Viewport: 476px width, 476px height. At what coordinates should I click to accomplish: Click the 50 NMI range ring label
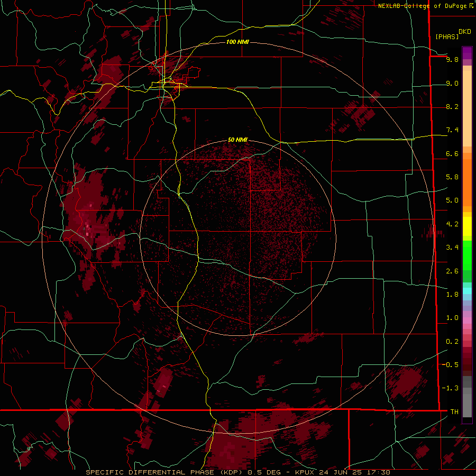click(x=237, y=140)
